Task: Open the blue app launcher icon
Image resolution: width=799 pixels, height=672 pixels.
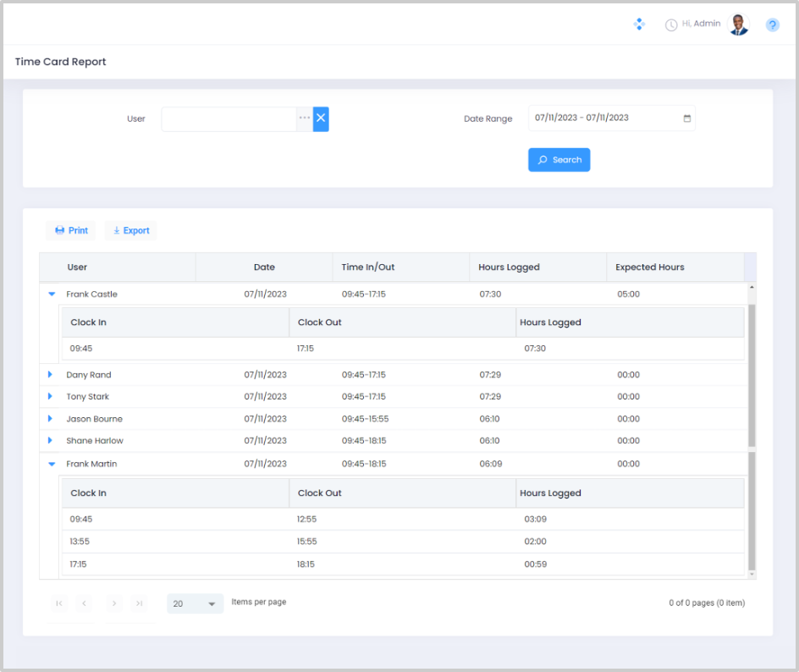Action: [640, 25]
